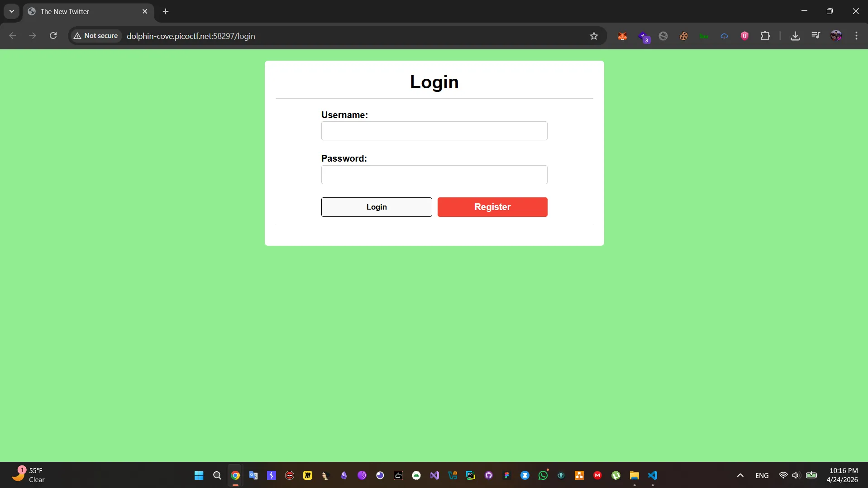The height and width of the screenshot is (488, 868).
Task: Show Chrome downloads
Action: click(795, 36)
